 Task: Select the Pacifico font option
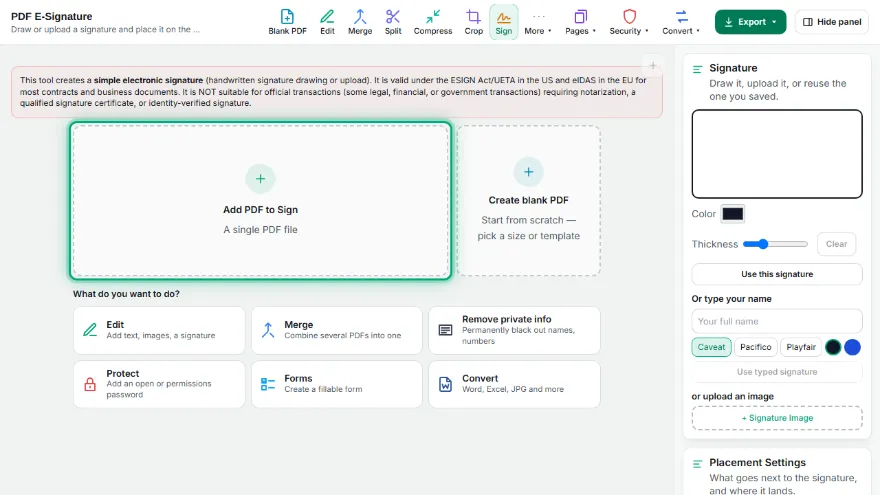pyautogui.click(x=755, y=347)
